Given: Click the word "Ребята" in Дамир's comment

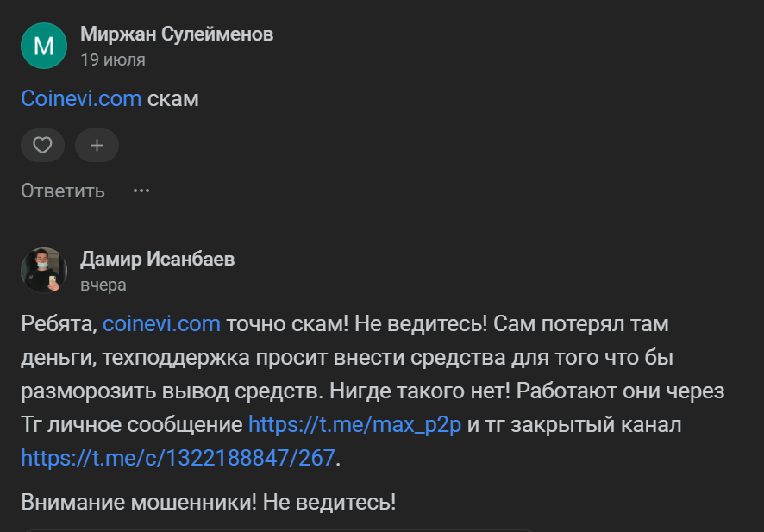Looking at the screenshot, I should (59, 324).
